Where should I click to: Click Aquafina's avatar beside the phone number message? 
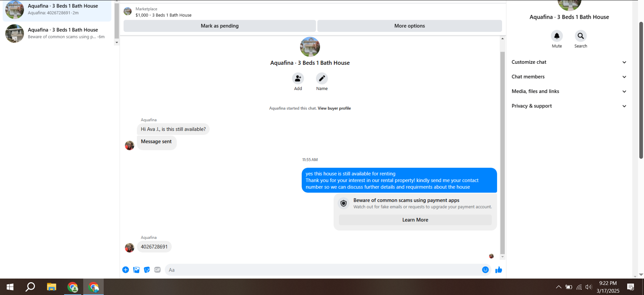(130, 248)
